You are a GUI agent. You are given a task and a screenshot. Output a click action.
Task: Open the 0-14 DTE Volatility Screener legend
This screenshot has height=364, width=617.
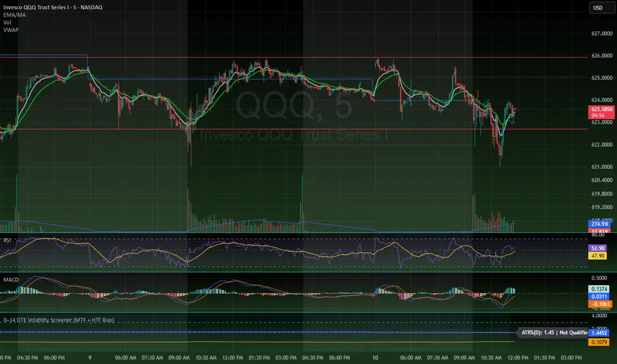[59, 320]
